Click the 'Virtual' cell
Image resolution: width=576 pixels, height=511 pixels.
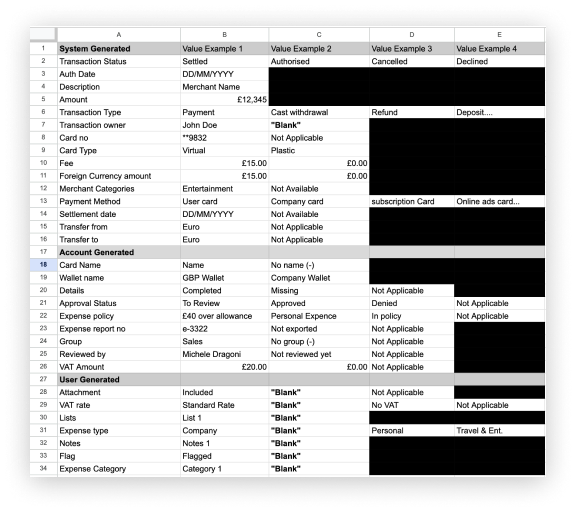[x=224, y=151]
